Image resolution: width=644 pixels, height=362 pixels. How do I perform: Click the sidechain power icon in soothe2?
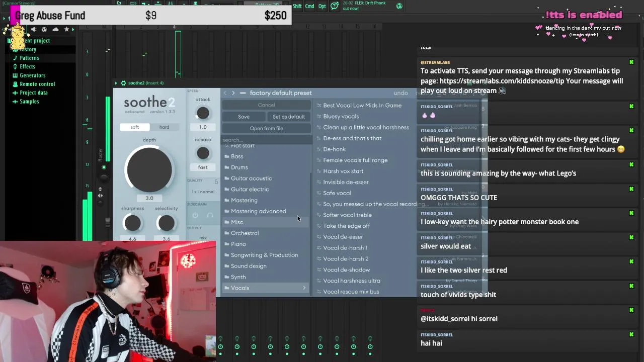(195, 215)
